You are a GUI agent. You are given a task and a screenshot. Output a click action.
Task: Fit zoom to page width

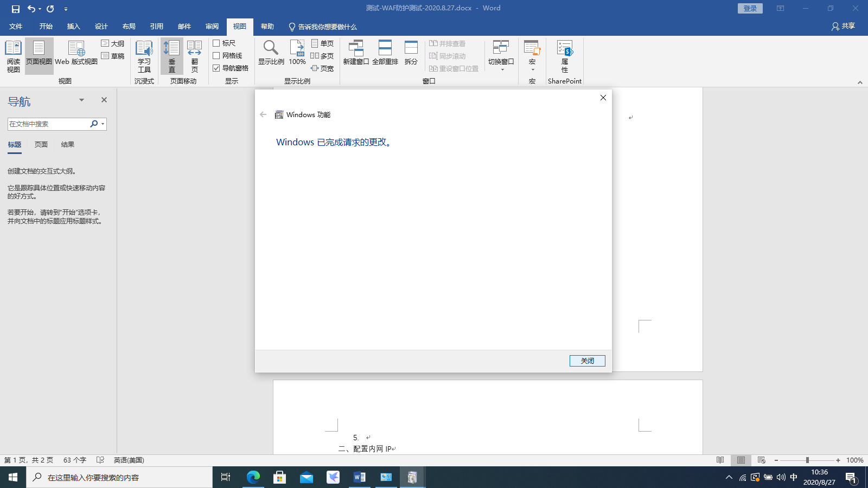[x=322, y=68]
